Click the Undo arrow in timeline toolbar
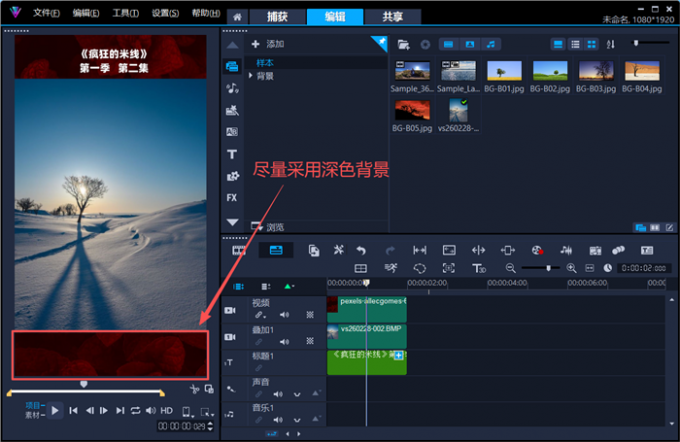Screen dimensions: 680x442 pyautogui.click(x=361, y=250)
